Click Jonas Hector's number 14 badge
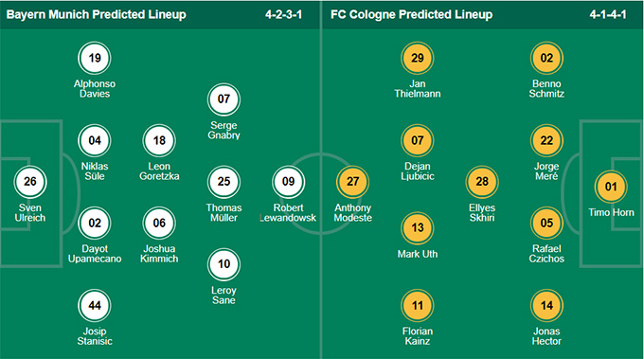 [x=546, y=306]
